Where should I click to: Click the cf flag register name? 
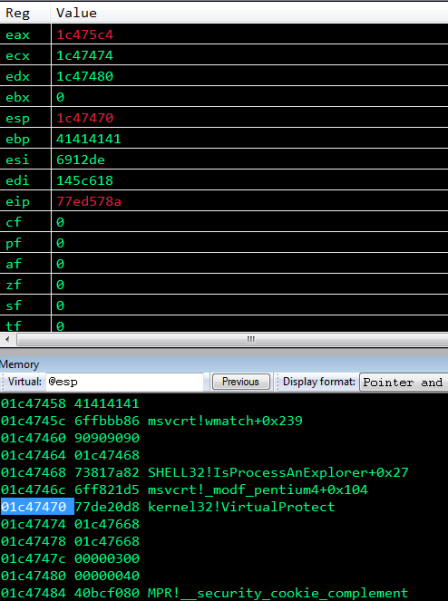[13, 222]
